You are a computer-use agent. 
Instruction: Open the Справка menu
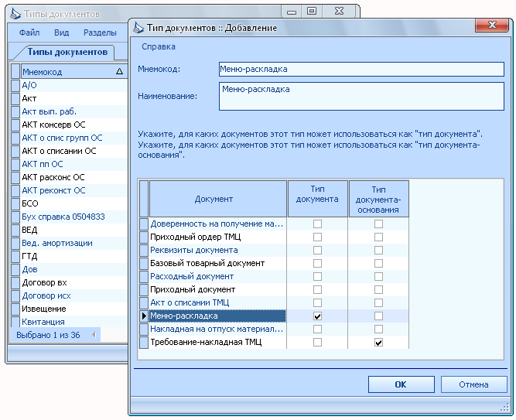[x=159, y=46]
